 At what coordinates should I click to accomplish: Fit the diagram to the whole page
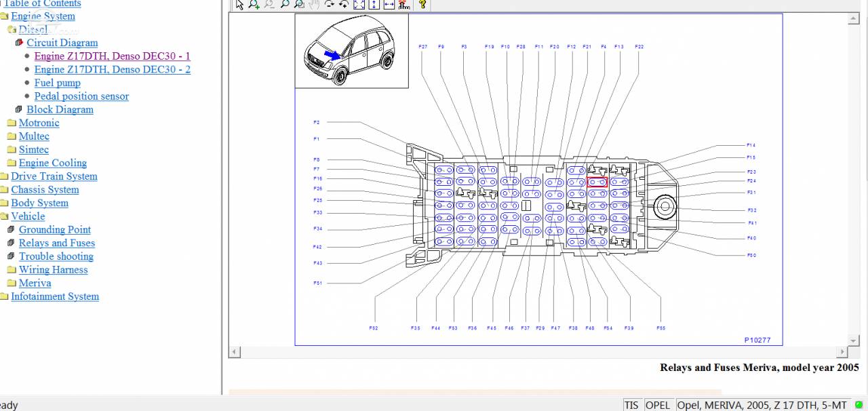click(x=359, y=5)
